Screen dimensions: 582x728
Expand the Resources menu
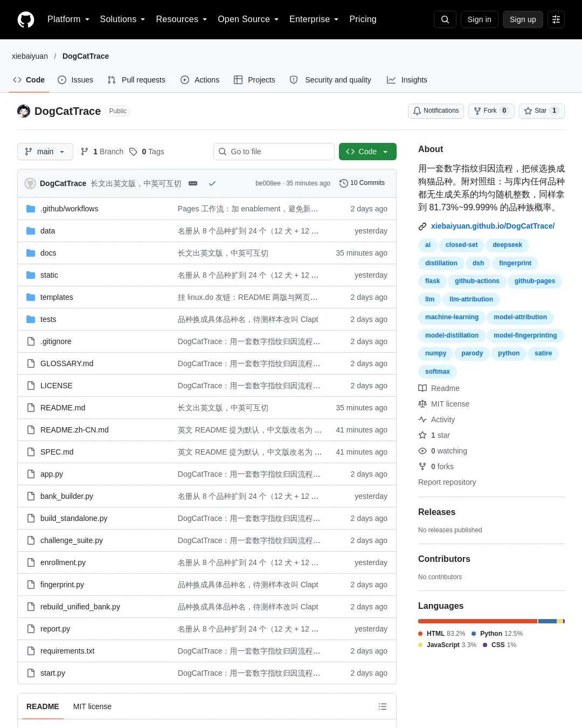[182, 19]
